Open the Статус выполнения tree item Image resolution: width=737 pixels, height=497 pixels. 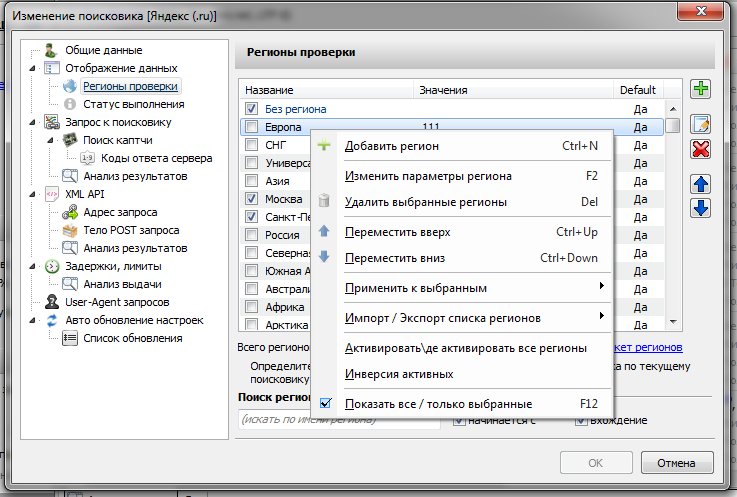pos(133,104)
